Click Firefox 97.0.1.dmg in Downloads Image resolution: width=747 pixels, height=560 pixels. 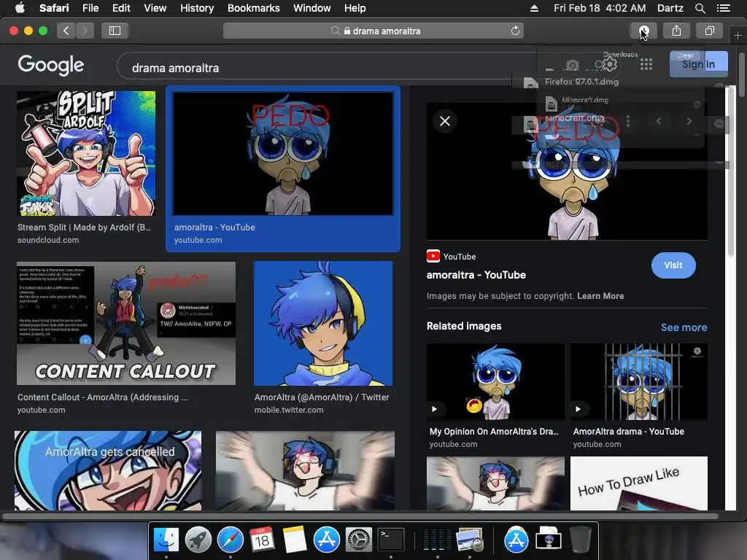581,82
